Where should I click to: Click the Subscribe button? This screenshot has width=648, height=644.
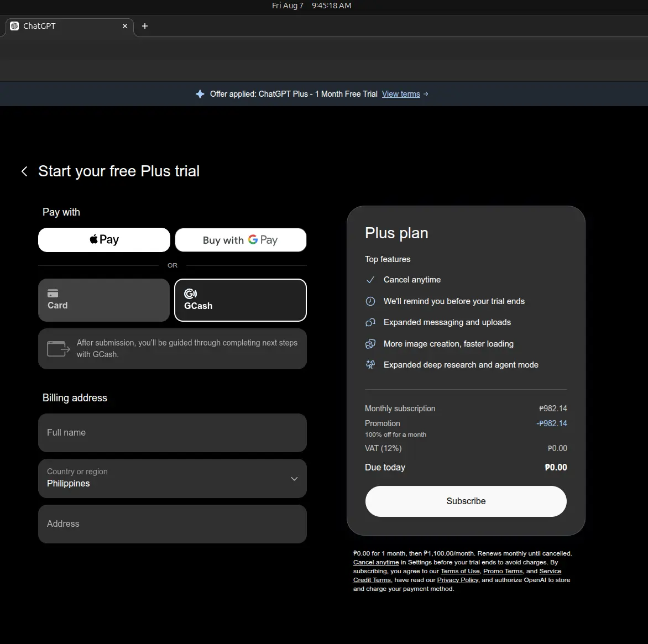click(466, 501)
